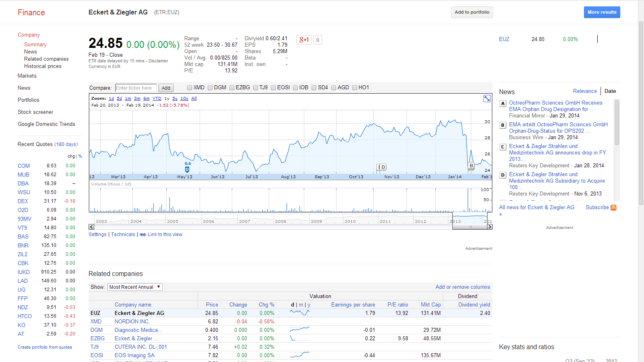Open Summary in the Company menu
644x362 pixels.
(x=35, y=45)
